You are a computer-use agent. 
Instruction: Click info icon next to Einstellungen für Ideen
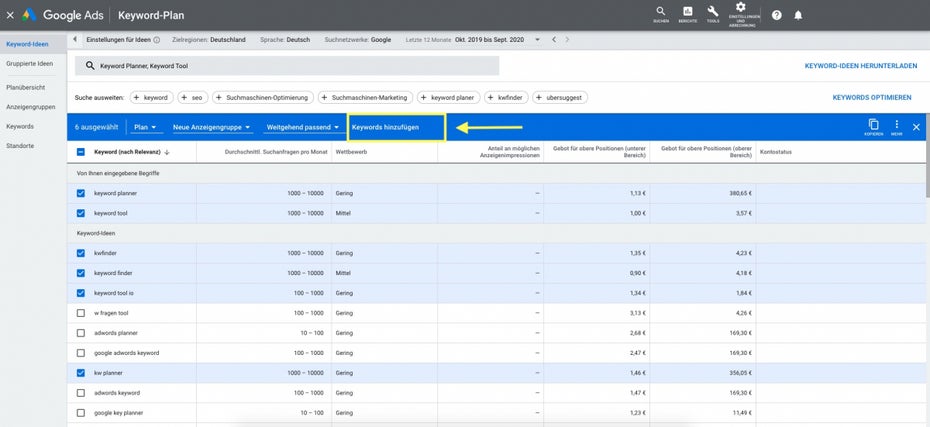[157, 40]
